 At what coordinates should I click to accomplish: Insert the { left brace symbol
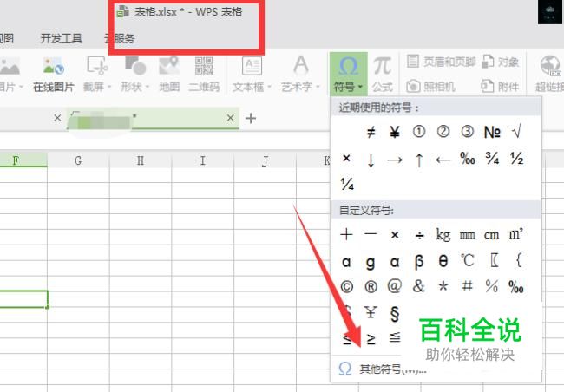[518, 259]
